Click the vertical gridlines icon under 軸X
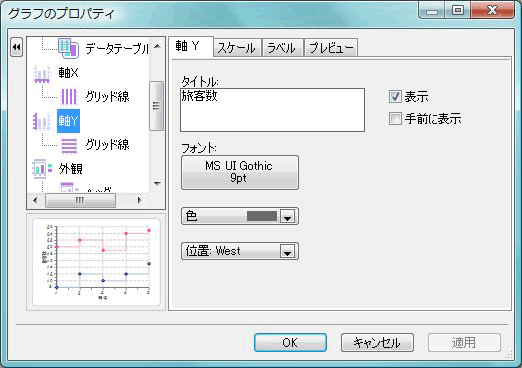 tap(69, 97)
